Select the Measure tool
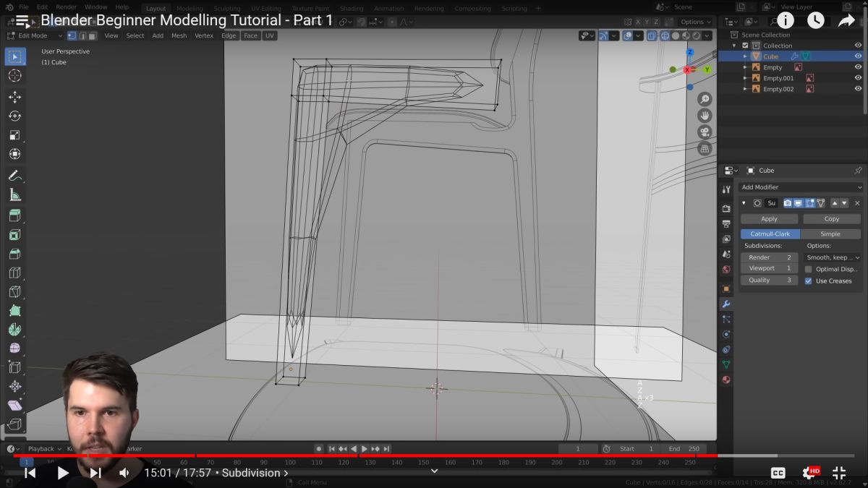 pos(15,194)
